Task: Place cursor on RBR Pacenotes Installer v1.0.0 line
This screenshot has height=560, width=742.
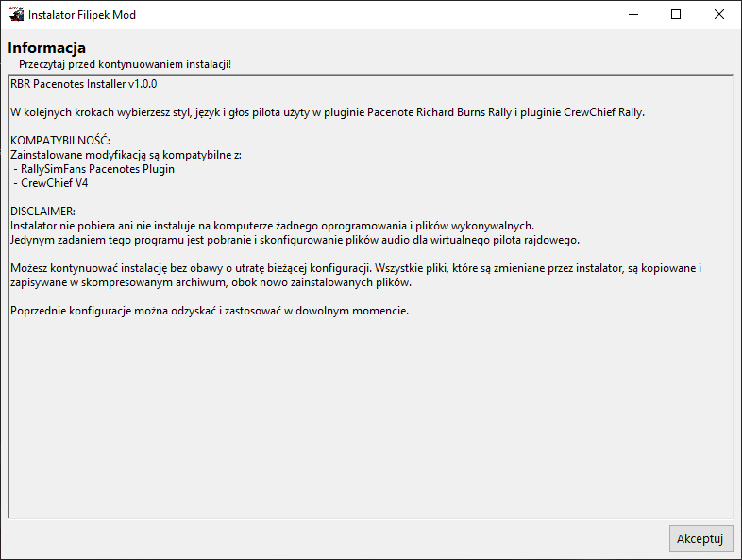Action: click(83, 84)
